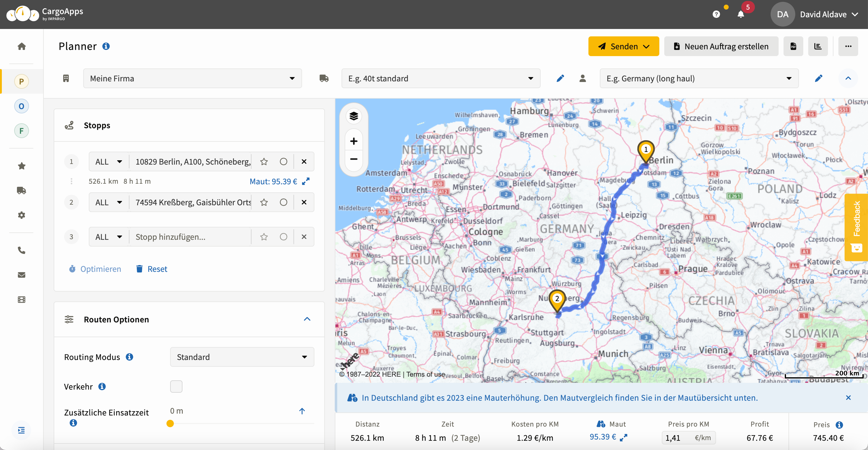Click the Zusätzliche Einsatzzeit slider handle

click(170, 423)
